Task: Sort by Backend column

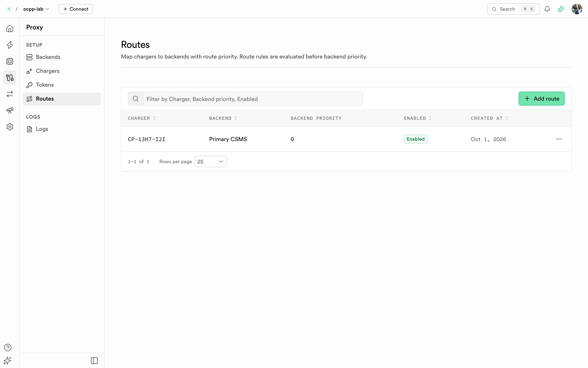Action: (x=223, y=118)
